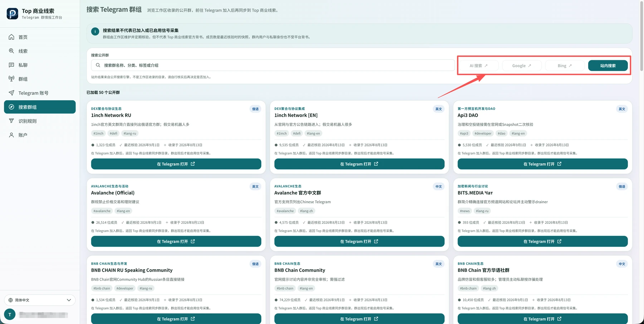This screenshot has width=644, height=324.
Task: Click the #1inch tag on 1inch Network RU
Action: [98, 134]
